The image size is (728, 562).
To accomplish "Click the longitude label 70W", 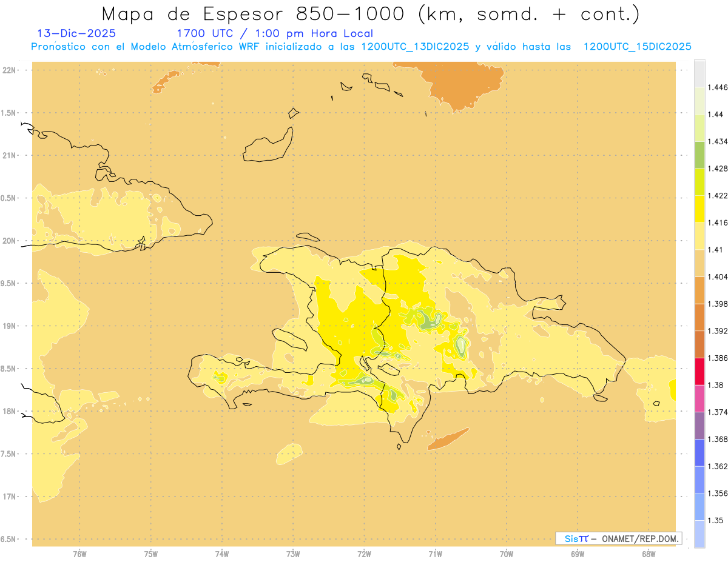I will point(507,554).
